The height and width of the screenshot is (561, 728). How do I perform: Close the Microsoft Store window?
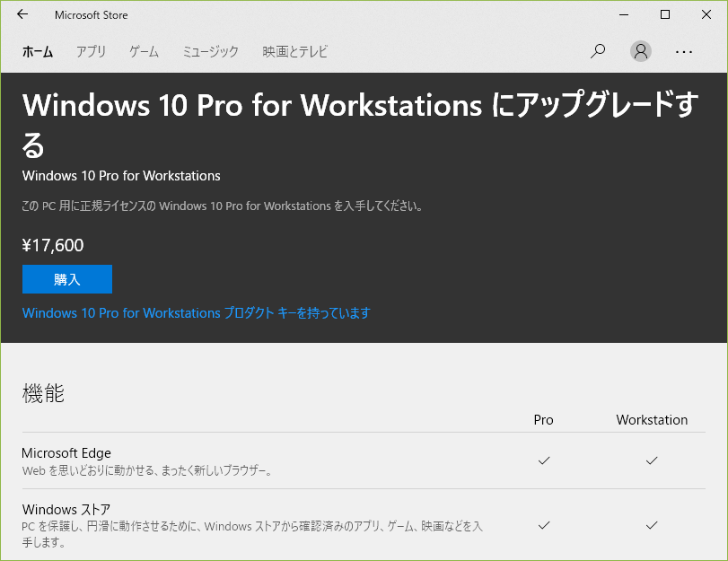coord(706,15)
